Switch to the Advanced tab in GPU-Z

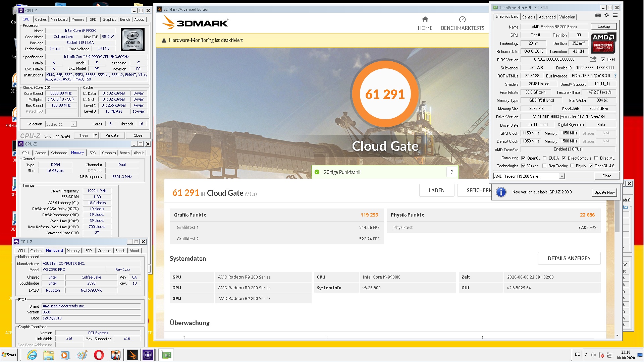click(x=547, y=17)
